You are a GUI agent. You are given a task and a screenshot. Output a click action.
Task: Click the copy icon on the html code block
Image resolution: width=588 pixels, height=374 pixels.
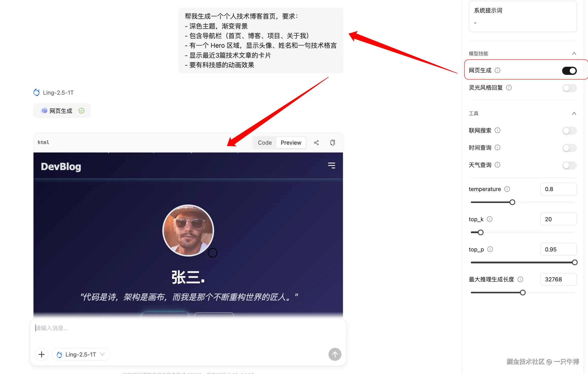click(333, 142)
